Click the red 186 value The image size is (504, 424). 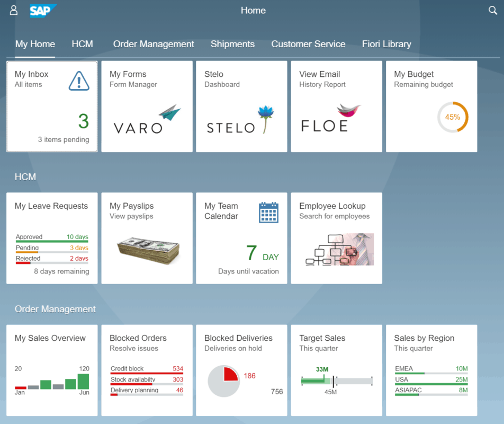point(250,376)
